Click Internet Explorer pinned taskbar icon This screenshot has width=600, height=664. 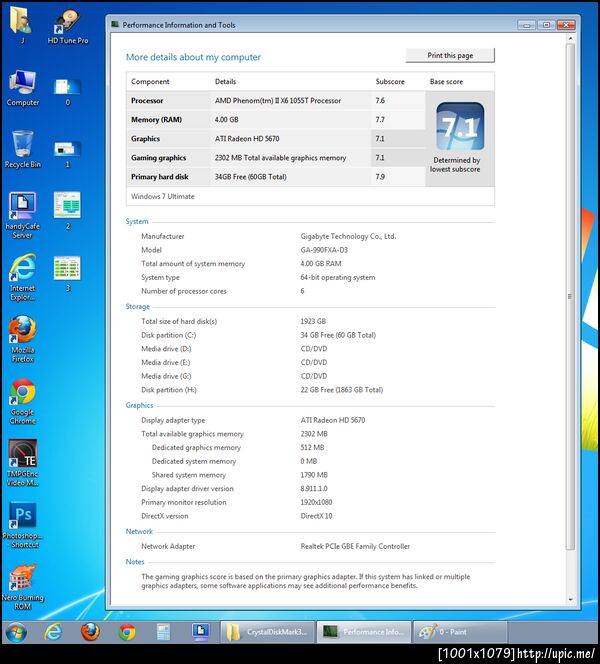(53, 632)
